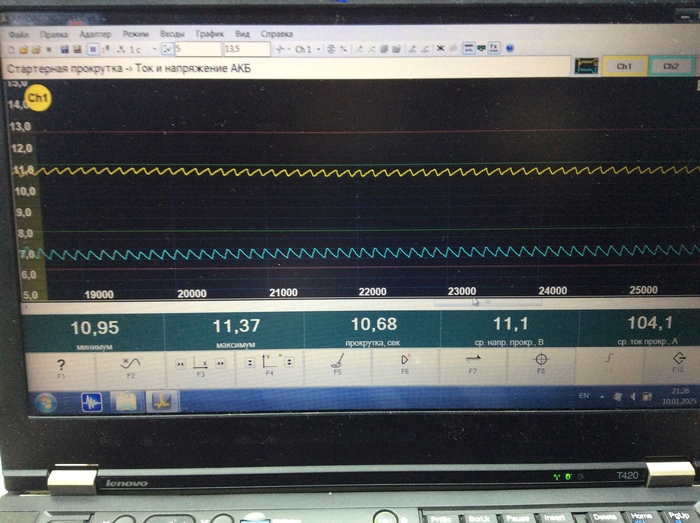Click the expand X axis arrow at F3
This screenshot has height=523, width=700.
pyautogui.click(x=221, y=364)
